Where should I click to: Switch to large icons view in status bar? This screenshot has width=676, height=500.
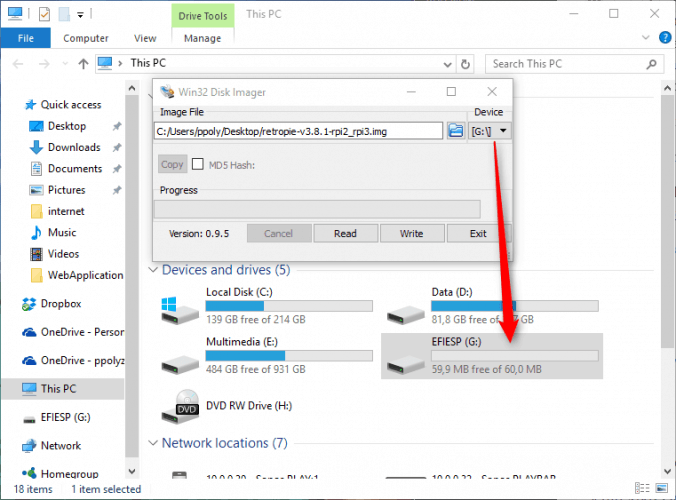click(661, 488)
